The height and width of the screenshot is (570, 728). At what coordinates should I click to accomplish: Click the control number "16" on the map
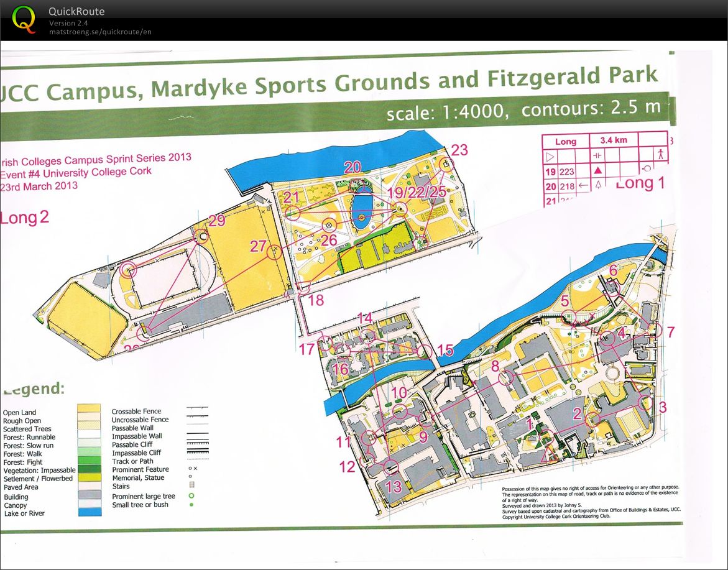click(340, 369)
